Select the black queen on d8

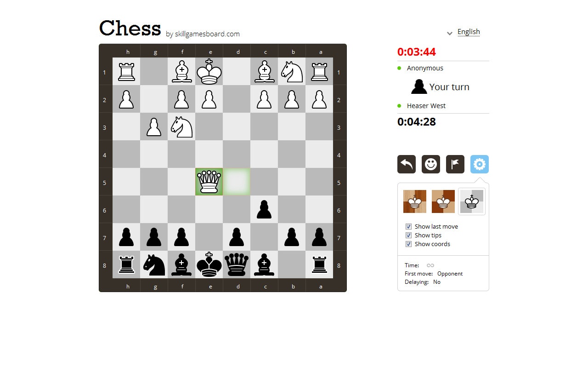click(x=237, y=264)
